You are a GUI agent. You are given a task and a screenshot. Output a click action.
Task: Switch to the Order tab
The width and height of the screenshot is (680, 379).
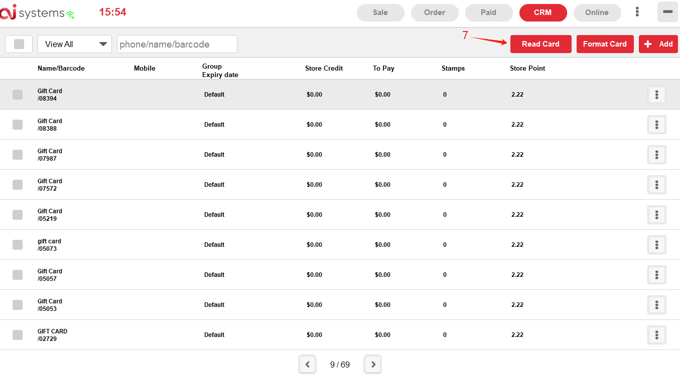(435, 13)
